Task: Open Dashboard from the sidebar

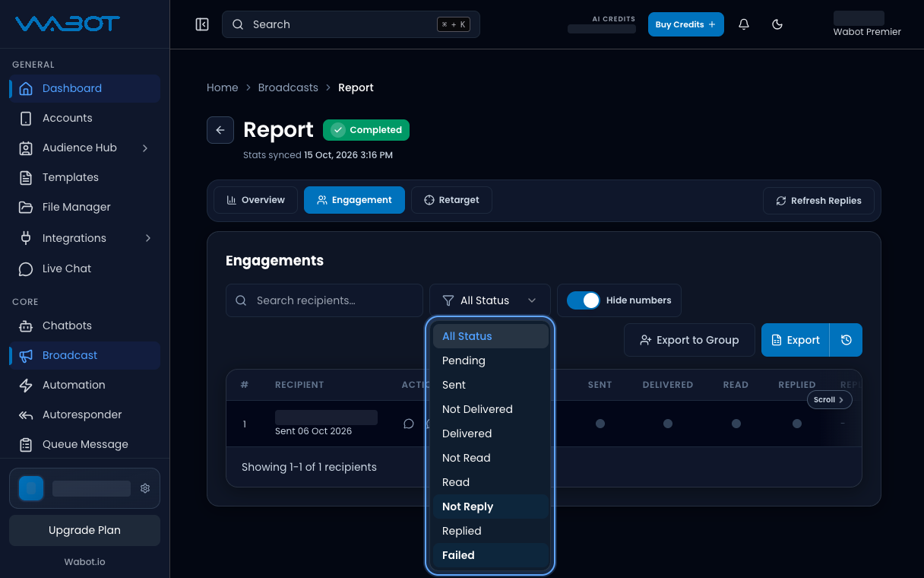Action: tap(84, 88)
